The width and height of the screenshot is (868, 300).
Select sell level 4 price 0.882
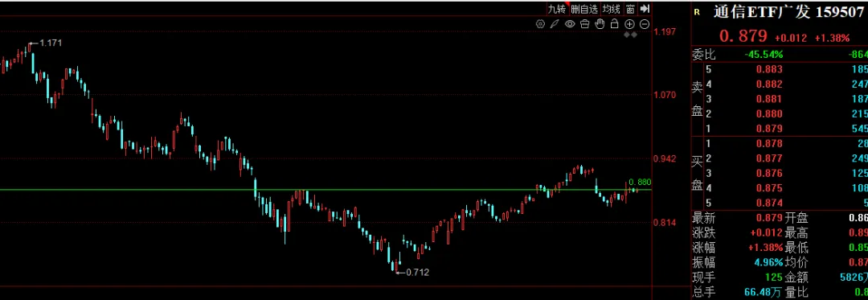769,84
